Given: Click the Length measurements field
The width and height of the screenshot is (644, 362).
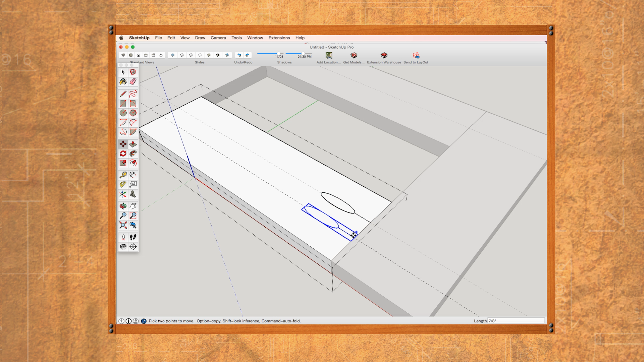Looking at the screenshot, I should pyautogui.click(x=516, y=321).
